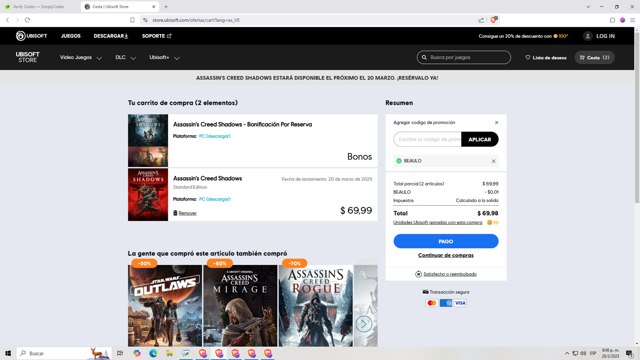Open the Lista de deseos heart link
The width and height of the screenshot is (640, 360).
click(546, 58)
